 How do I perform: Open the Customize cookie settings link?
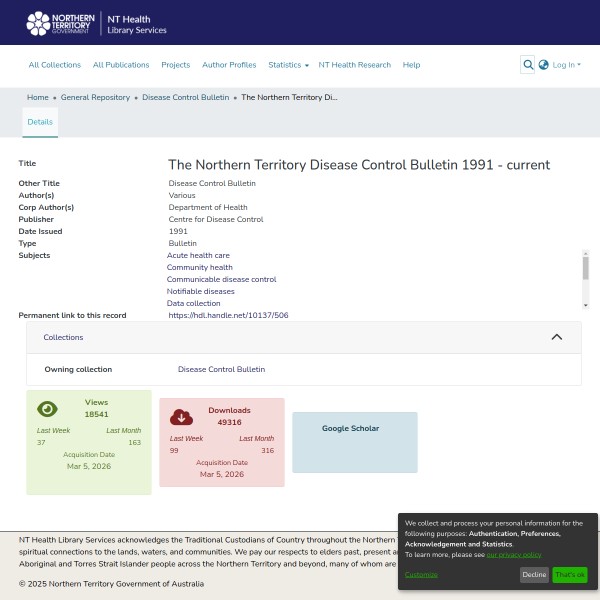[421, 574]
